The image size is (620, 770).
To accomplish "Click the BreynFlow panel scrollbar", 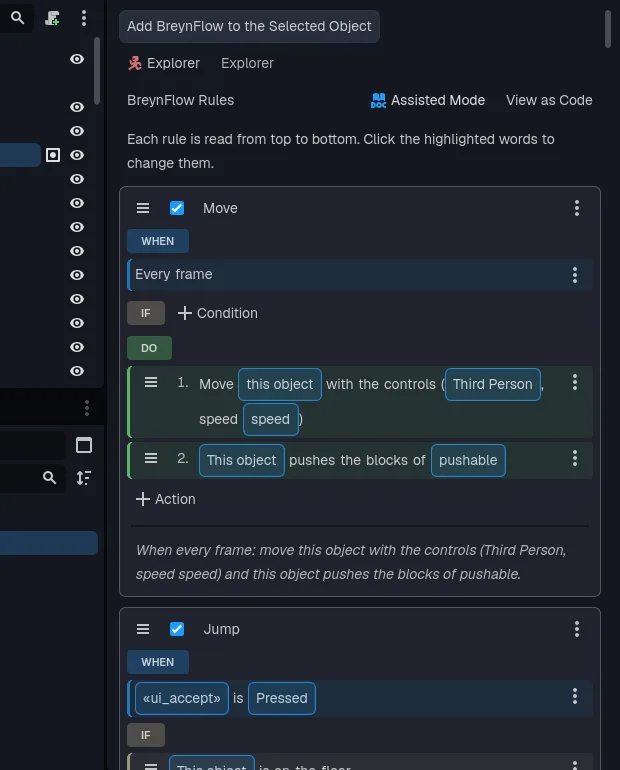I will pyautogui.click(x=608, y=29).
